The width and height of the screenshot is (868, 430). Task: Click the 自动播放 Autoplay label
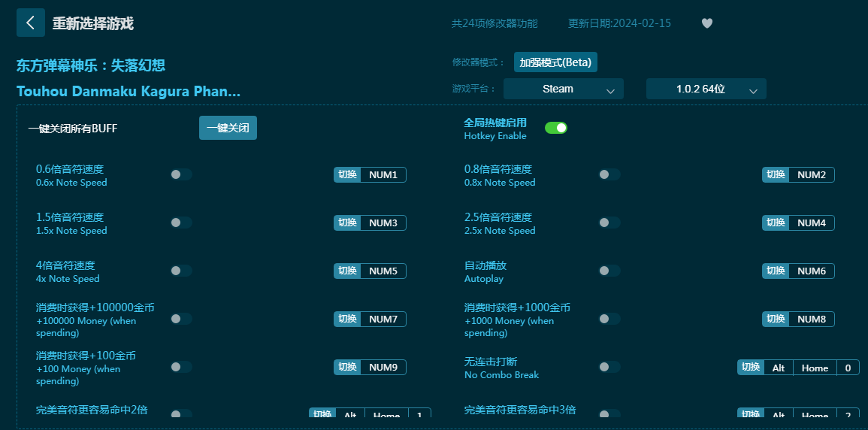[485, 271]
